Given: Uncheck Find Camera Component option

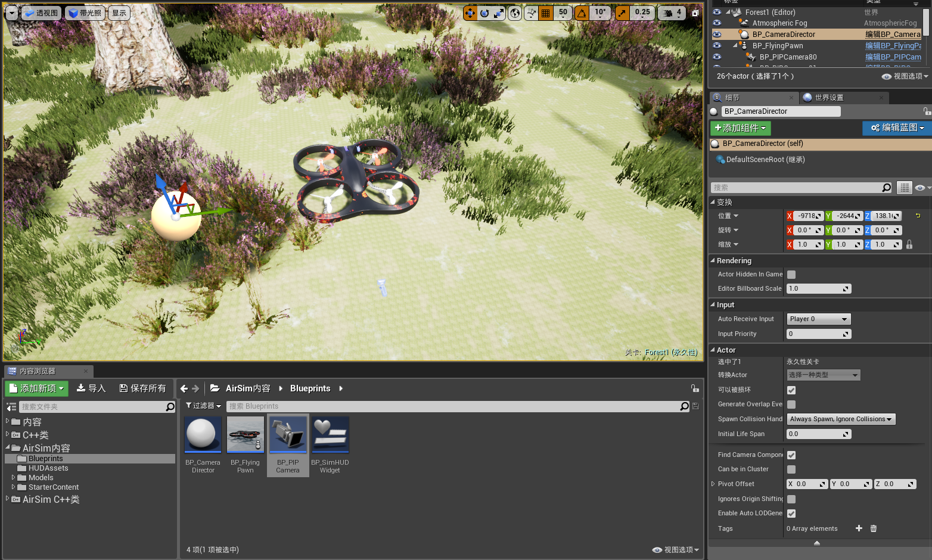Looking at the screenshot, I should (791, 455).
